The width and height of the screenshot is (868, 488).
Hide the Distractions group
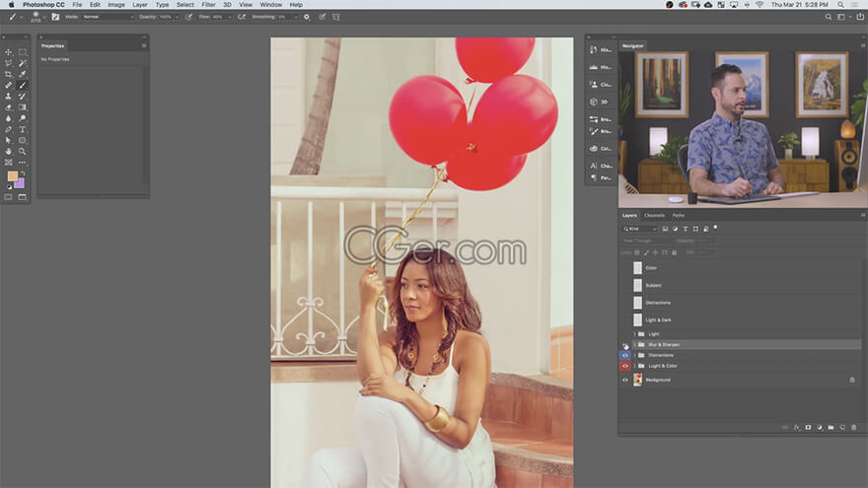click(625, 355)
